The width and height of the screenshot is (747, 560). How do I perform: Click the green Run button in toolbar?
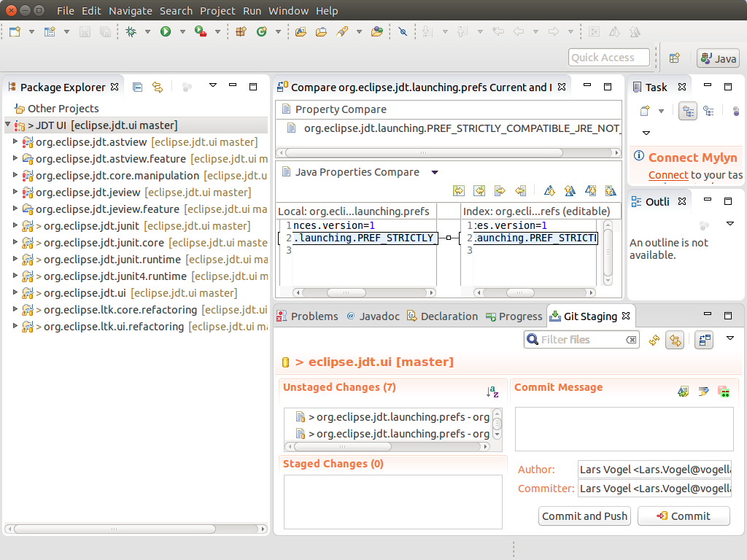click(166, 32)
